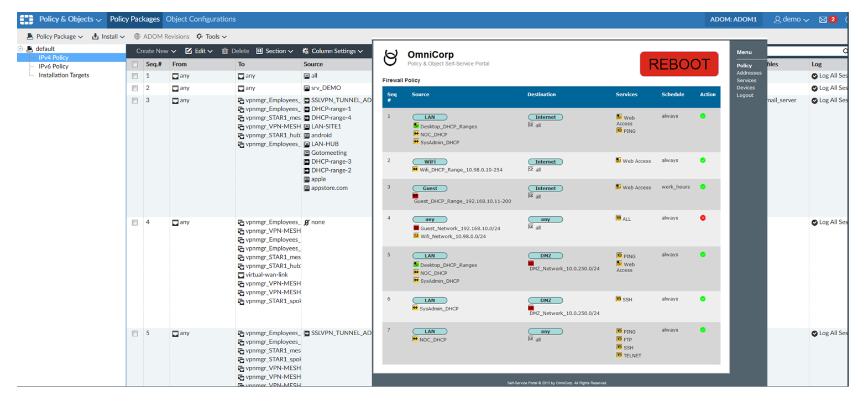The width and height of the screenshot is (868, 406).
Task: Click the search field above the Log column
Action: coord(808,51)
